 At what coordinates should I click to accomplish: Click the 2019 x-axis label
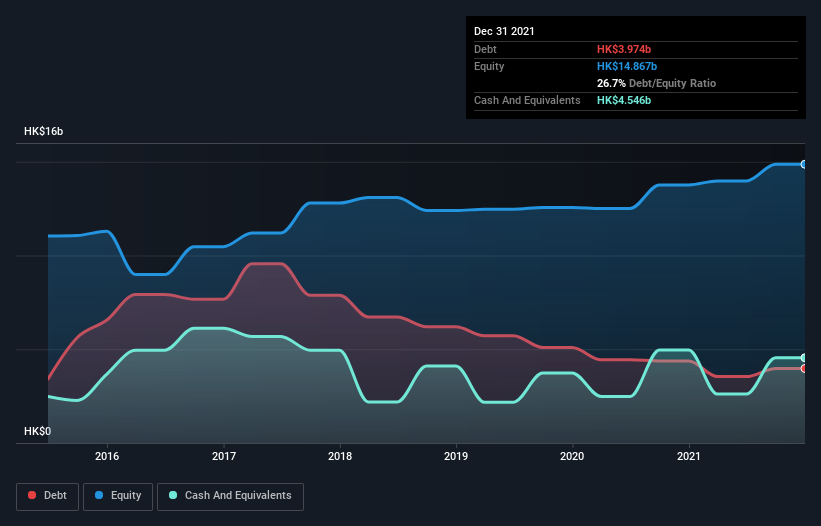tap(456, 456)
